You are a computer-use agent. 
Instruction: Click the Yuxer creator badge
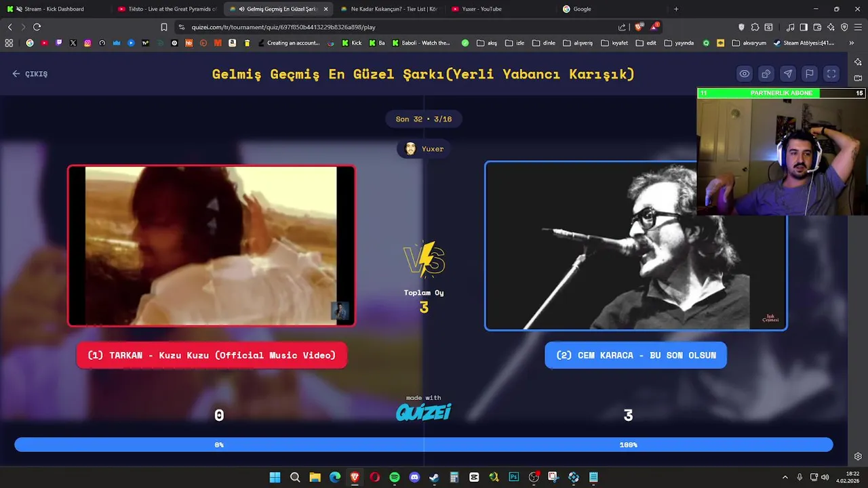click(424, 149)
